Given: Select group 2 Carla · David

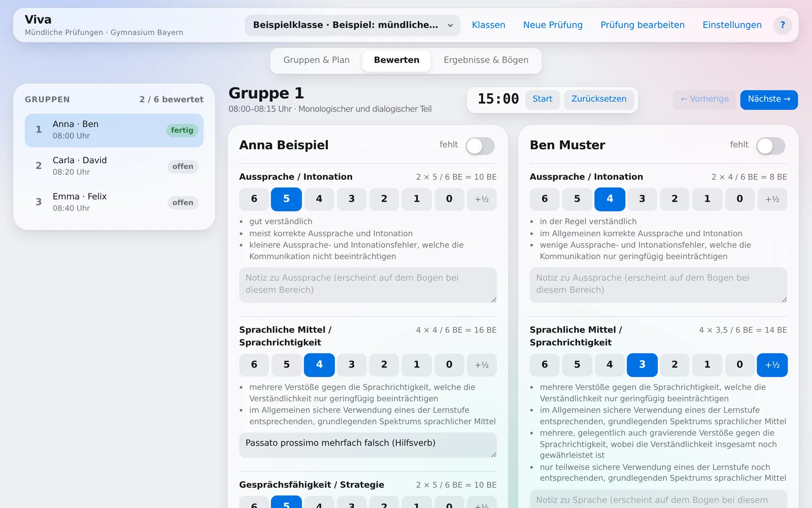Looking at the screenshot, I should click(x=114, y=166).
